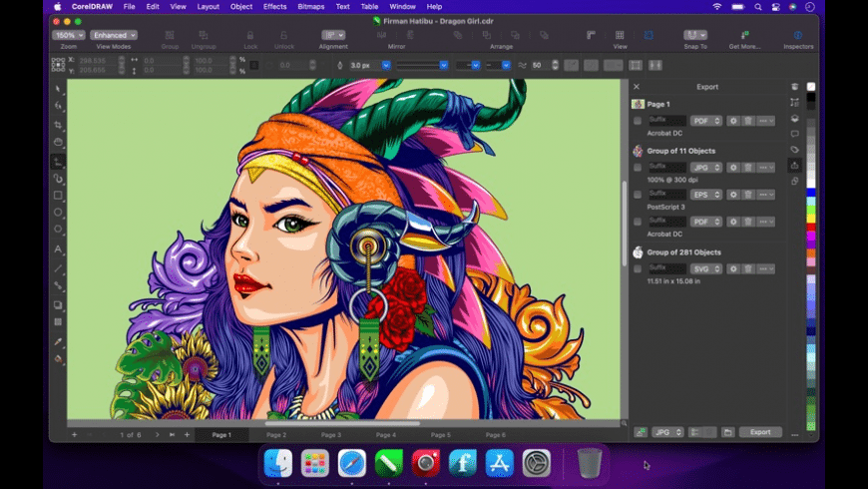Image resolution: width=868 pixels, height=489 pixels.
Task: Select the Text tool
Action: tap(58, 249)
